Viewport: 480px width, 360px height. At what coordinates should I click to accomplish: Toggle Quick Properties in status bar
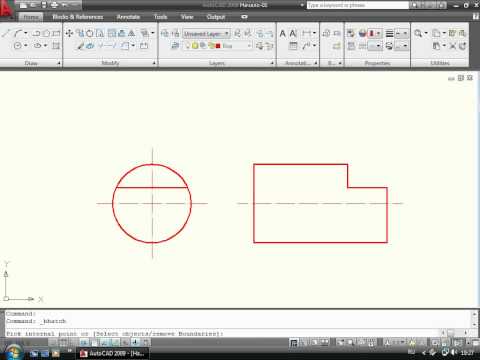click(146, 342)
